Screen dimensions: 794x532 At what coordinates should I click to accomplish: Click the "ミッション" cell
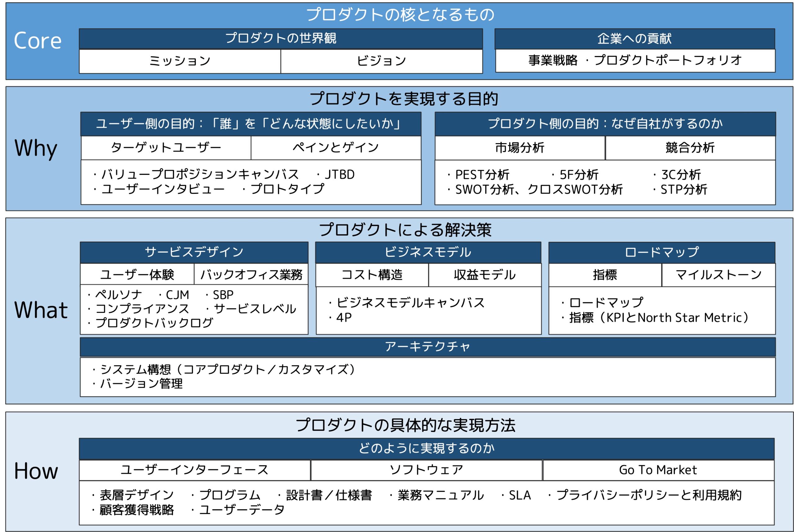click(180, 61)
